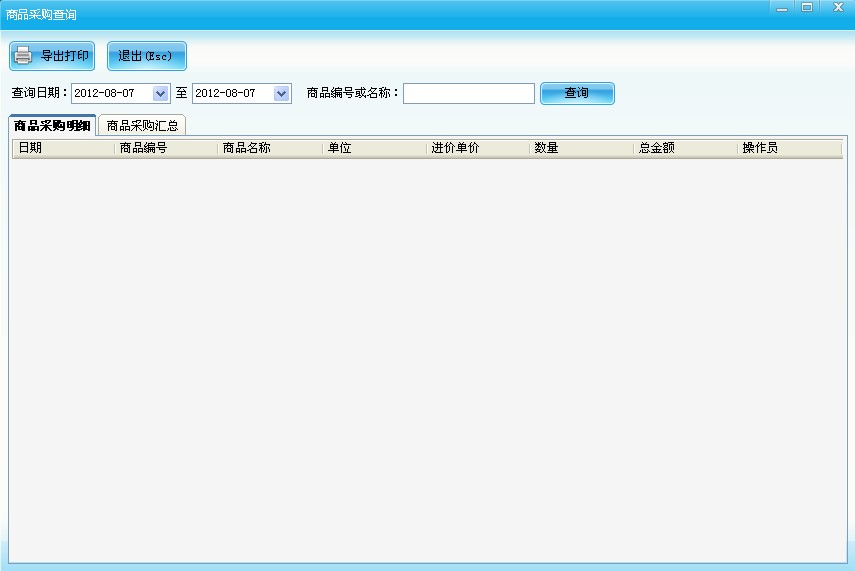Click the 操作员 column header
855x571 pixels.
[x=788, y=148]
